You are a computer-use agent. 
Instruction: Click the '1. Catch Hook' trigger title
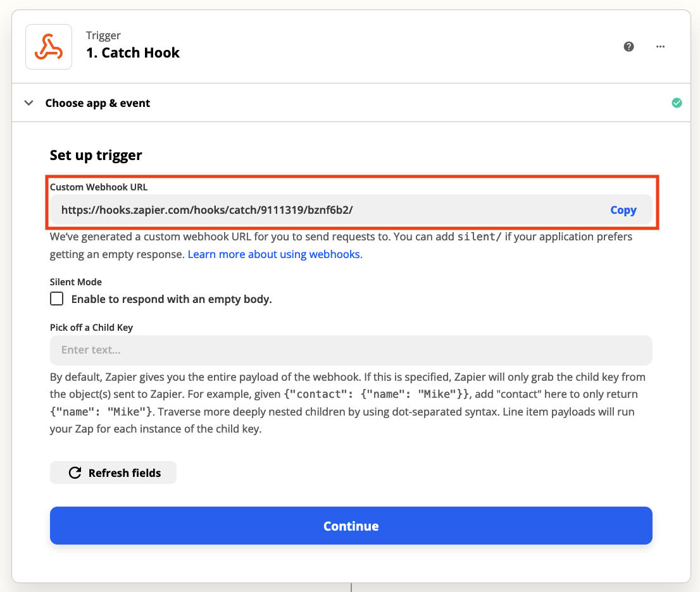tap(133, 52)
